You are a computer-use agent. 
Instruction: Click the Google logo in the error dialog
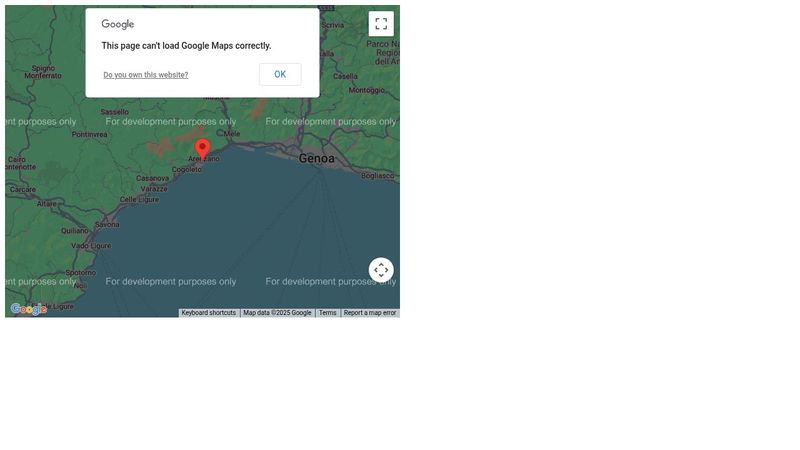118,24
